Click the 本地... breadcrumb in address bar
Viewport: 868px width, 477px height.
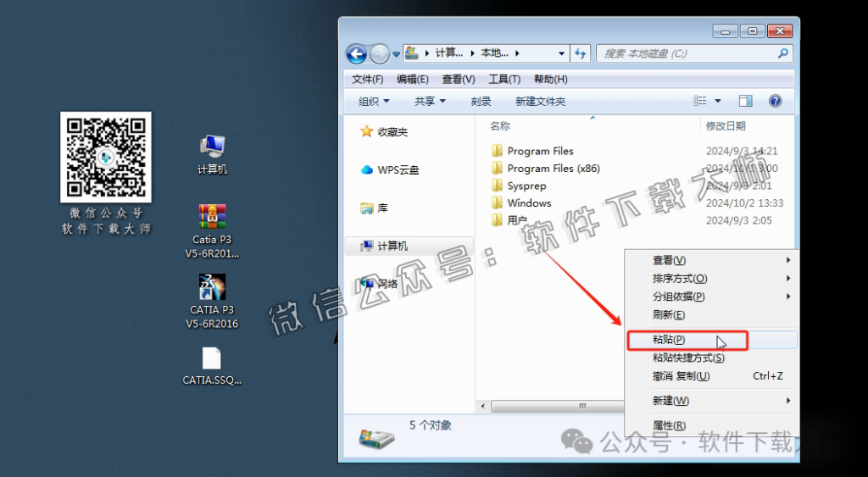(x=494, y=53)
